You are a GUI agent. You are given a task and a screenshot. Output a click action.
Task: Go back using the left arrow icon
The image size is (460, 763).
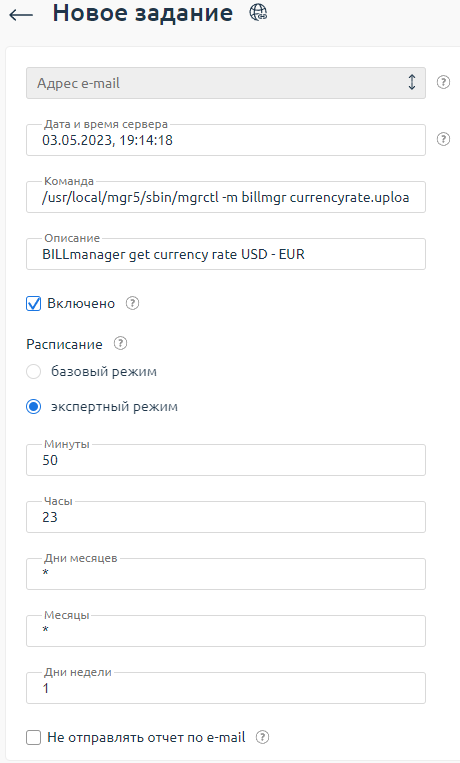tap(21, 15)
